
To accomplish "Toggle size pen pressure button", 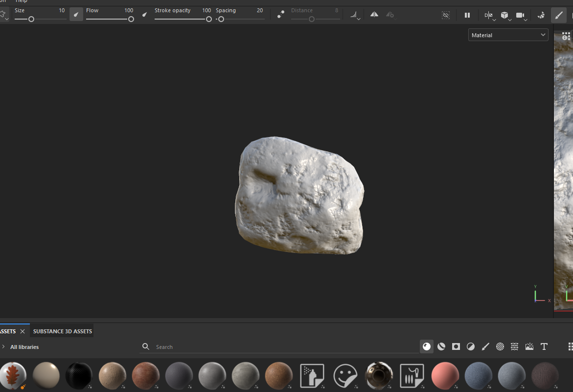I will coord(76,15).
